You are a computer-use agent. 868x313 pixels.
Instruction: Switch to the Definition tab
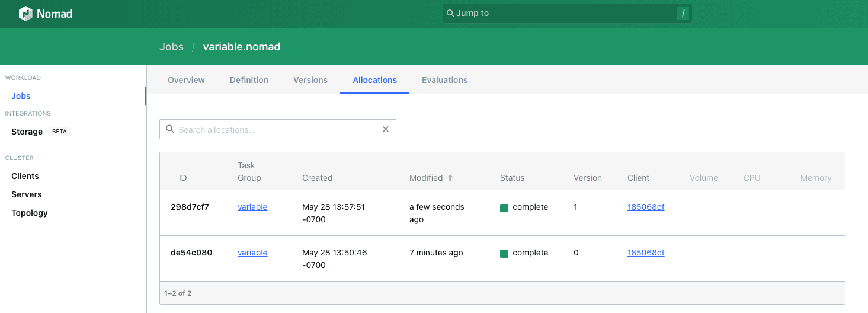pos(249,80)
